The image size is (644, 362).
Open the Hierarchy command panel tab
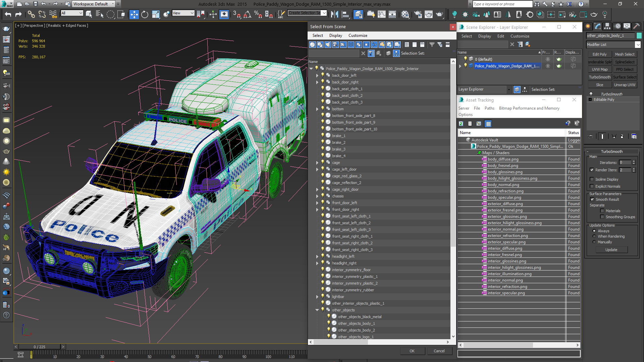pos(607,26)
